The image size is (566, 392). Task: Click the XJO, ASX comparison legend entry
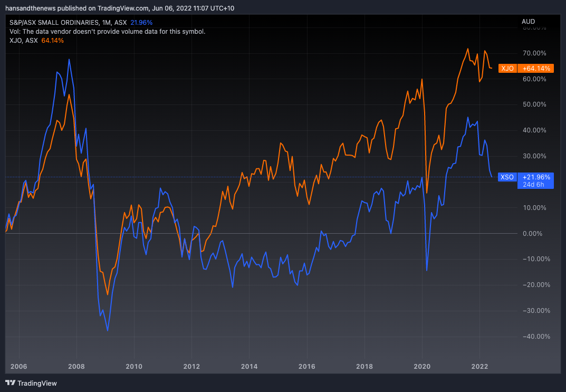tap(24, 41)
